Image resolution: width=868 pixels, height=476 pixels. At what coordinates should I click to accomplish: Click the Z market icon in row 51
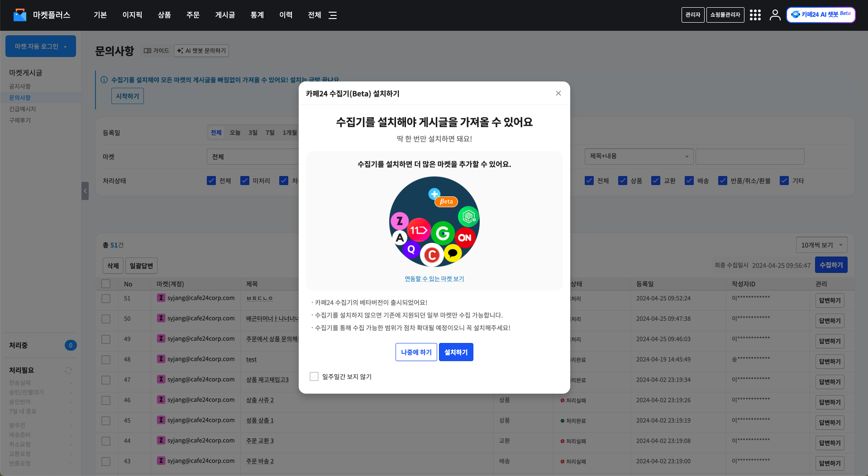(x=161, y=298)
